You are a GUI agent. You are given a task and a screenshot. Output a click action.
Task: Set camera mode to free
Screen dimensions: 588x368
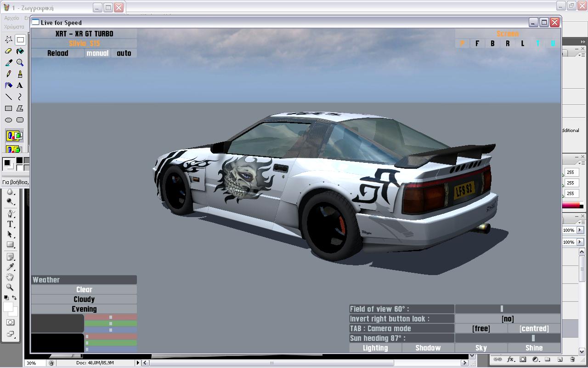[481, 328]
